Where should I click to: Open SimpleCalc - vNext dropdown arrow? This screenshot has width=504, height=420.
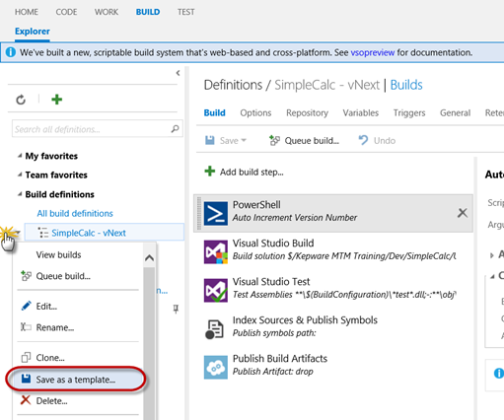click(18, 233)
